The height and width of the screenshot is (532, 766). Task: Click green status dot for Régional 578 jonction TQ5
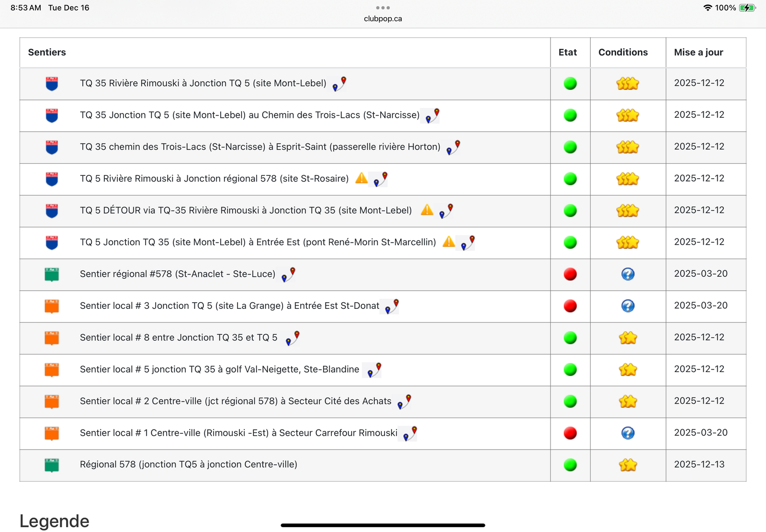pyautogui.click(x=570, y=465)
